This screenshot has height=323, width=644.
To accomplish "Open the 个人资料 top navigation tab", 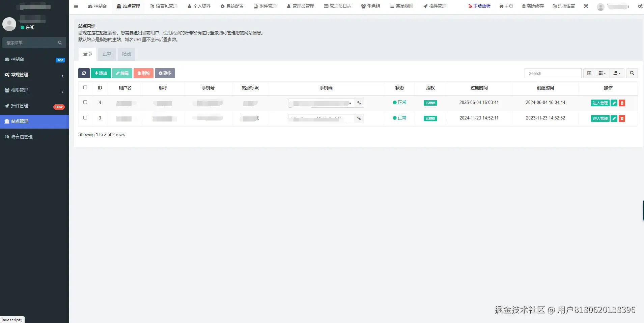I will tap(199, 6).
